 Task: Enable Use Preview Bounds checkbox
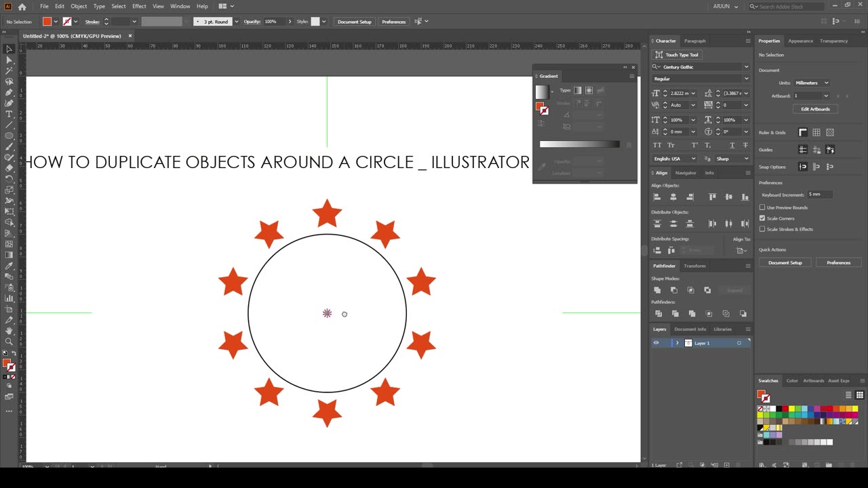(762, 207)
